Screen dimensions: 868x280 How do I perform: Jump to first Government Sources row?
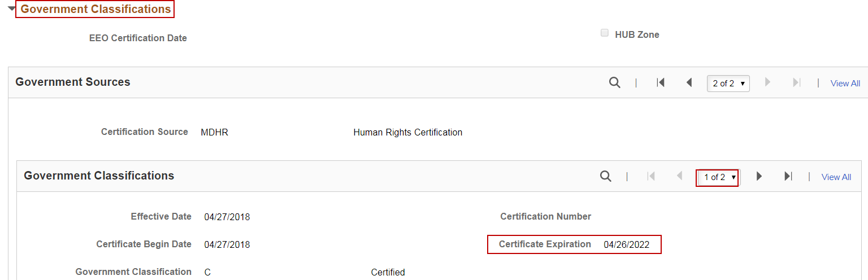[x=660, y=82]
